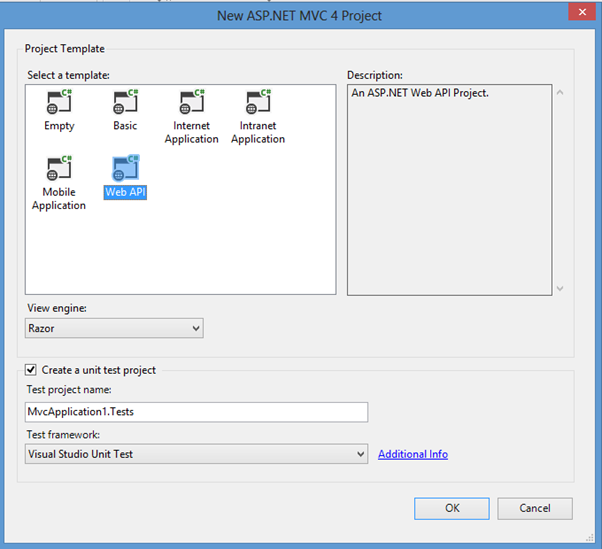This screenshot has width=602, height=549.
Task: Expand the Test framework dropdown
Action: click(x=196, y=454)
